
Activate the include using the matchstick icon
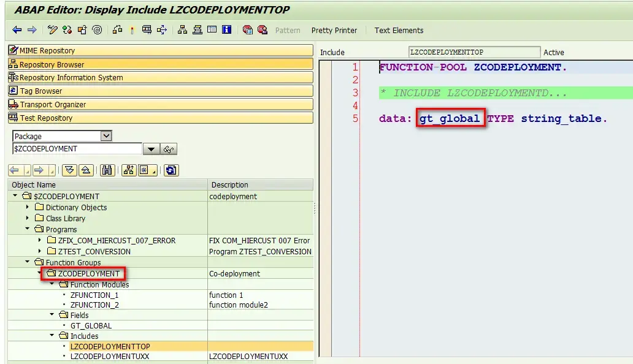(132, 29)
